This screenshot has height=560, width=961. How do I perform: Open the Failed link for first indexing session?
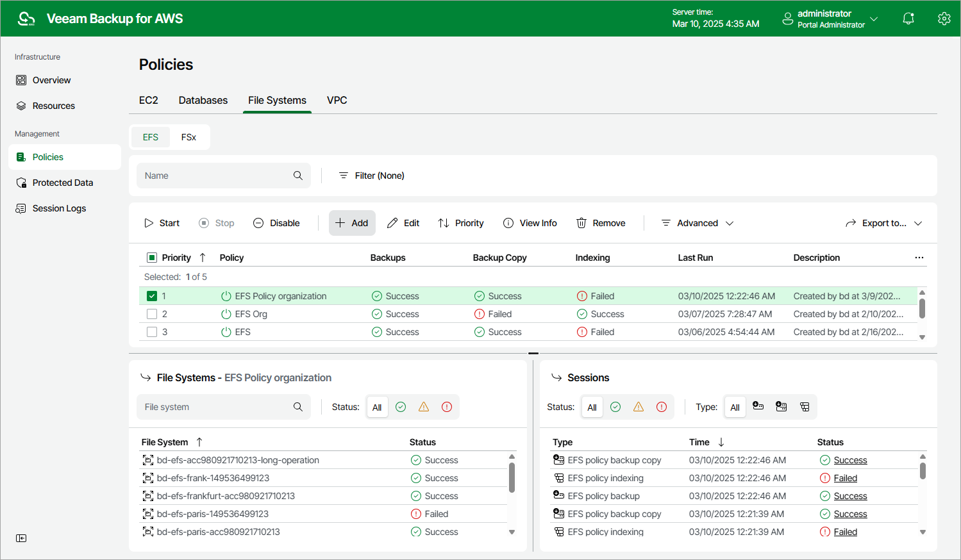click(x=846, y=478)
